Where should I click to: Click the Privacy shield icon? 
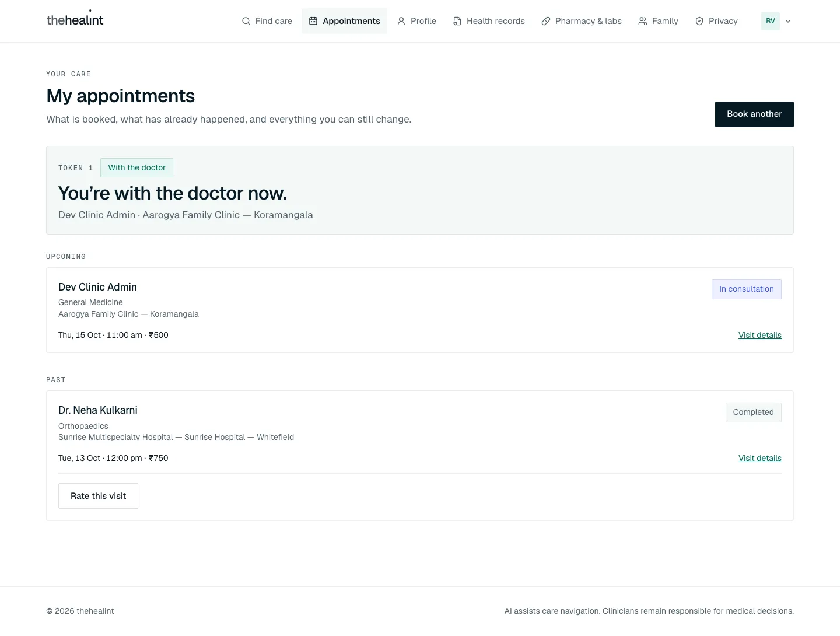click(699, 21)
